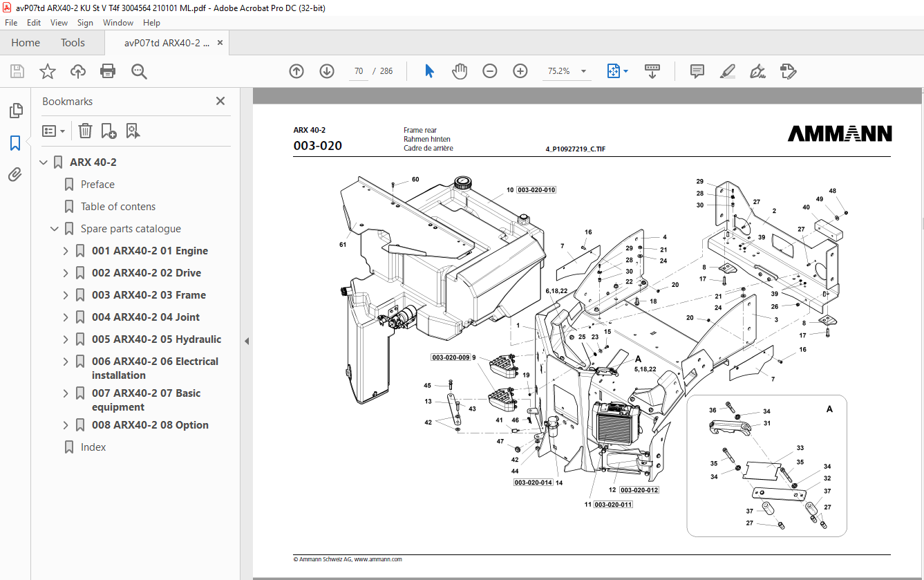924x580 pixels.
Task: Delete the selected bookmark
Action: point(85,131)
